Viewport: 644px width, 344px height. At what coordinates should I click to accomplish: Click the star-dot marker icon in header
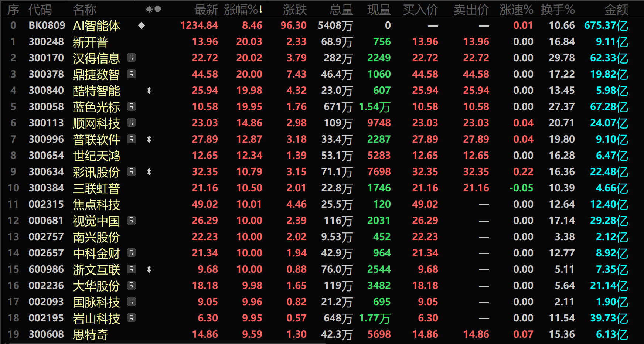[x=153, y=9]
